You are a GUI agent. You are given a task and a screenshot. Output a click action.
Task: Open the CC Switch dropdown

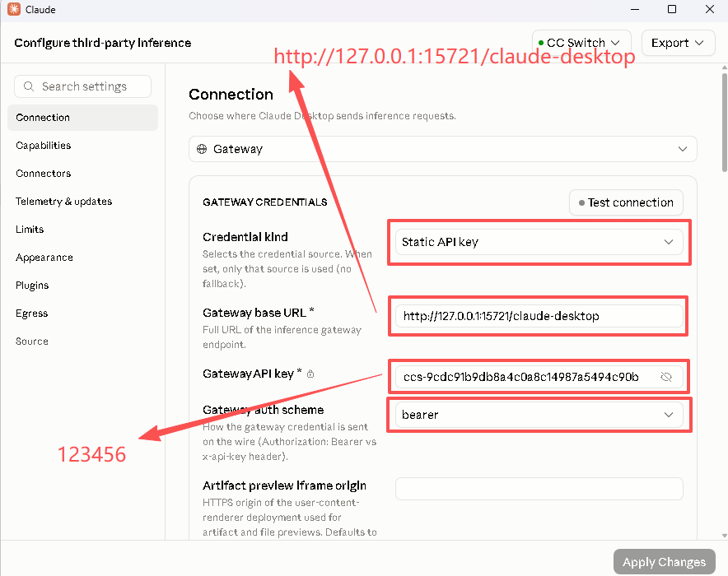point(581,43)
